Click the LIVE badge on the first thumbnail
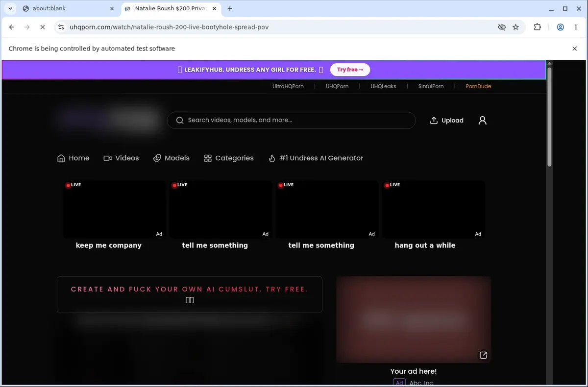This screenshot has height=387, width=588. [73, 185]
